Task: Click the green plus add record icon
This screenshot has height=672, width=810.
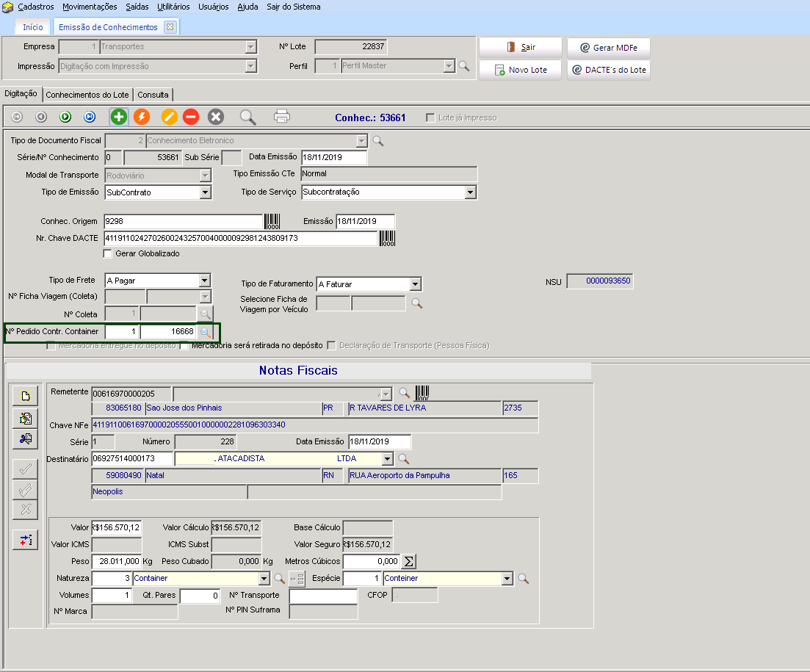Action: [119, 117]
